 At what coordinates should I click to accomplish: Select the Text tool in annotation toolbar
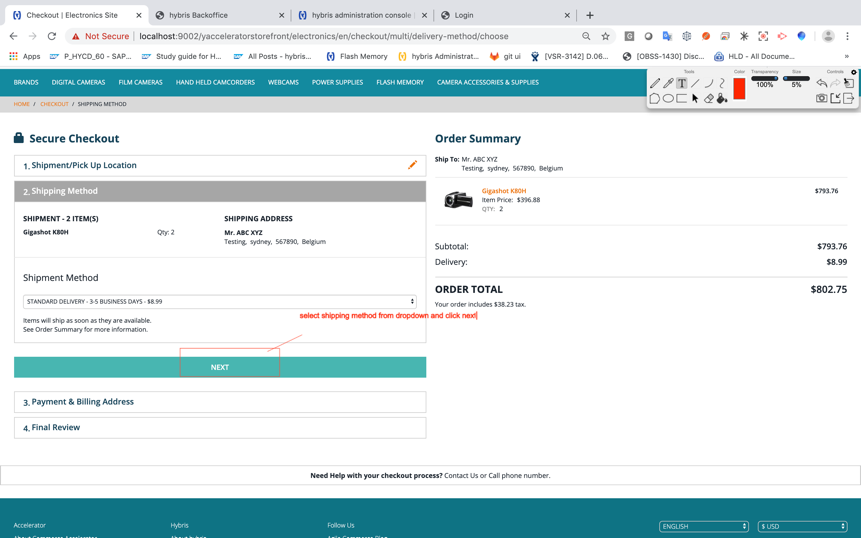click(x=682, y=84)
